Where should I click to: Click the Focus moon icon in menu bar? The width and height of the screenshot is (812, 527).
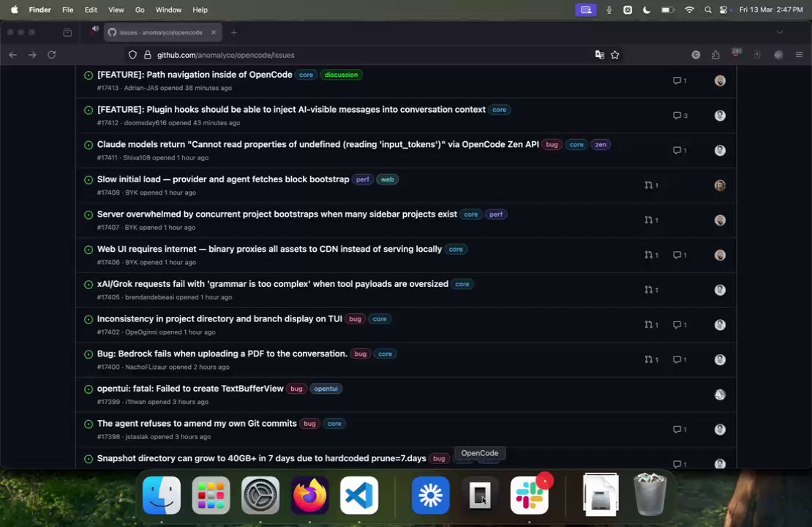[646, 10]
